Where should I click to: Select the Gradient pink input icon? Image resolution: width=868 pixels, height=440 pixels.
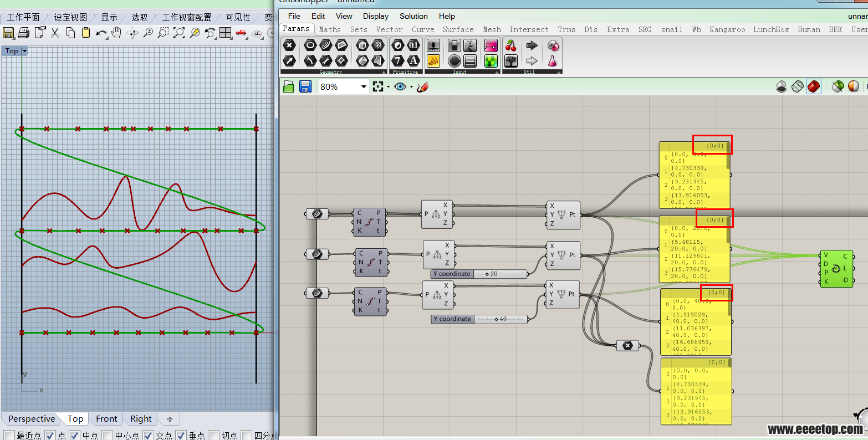pyautogui.click(x=491, y=45)
